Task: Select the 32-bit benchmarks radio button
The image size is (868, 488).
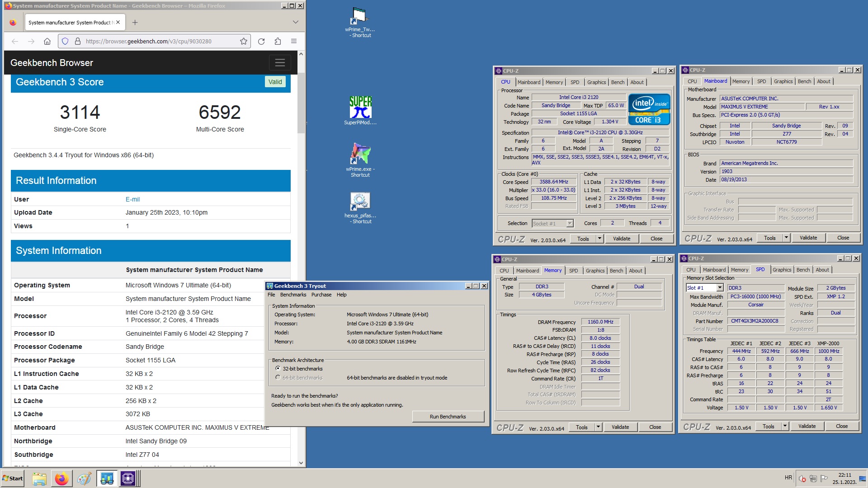Action: (x=278, y=369)
